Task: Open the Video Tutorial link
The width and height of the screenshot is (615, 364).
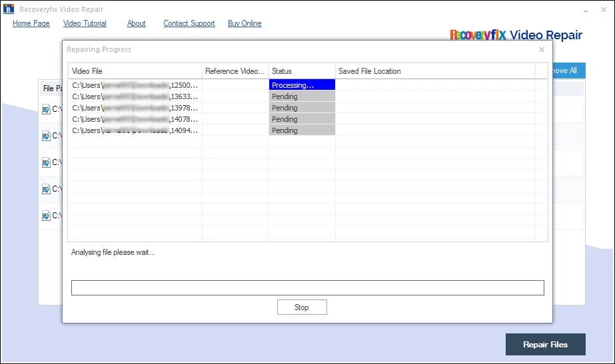Action: pos(85,23)
